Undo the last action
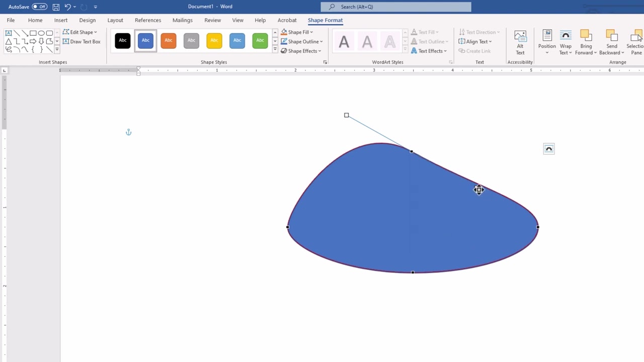The image size is (644, 362). pyautogui.click(x=67, y=7)
